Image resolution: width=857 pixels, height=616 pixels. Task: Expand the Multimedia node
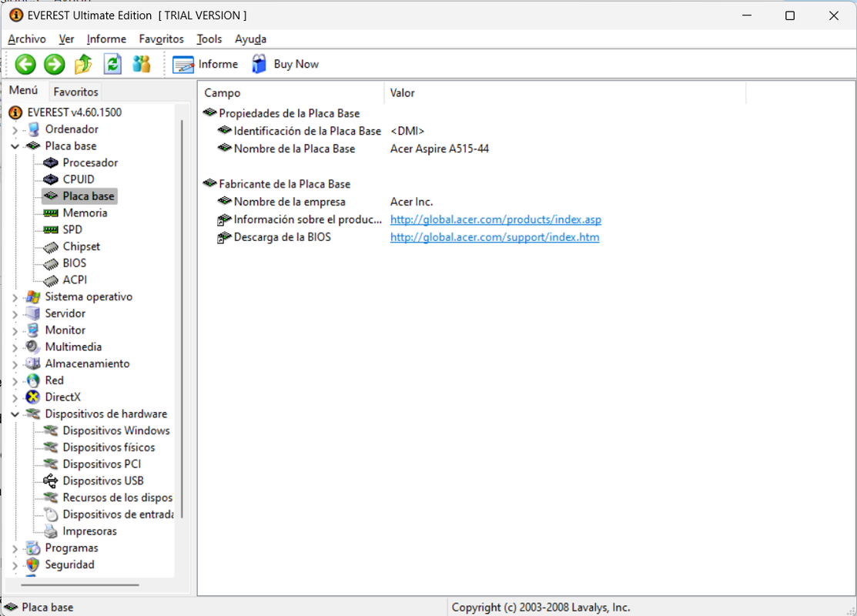click(x=15, y=347)
